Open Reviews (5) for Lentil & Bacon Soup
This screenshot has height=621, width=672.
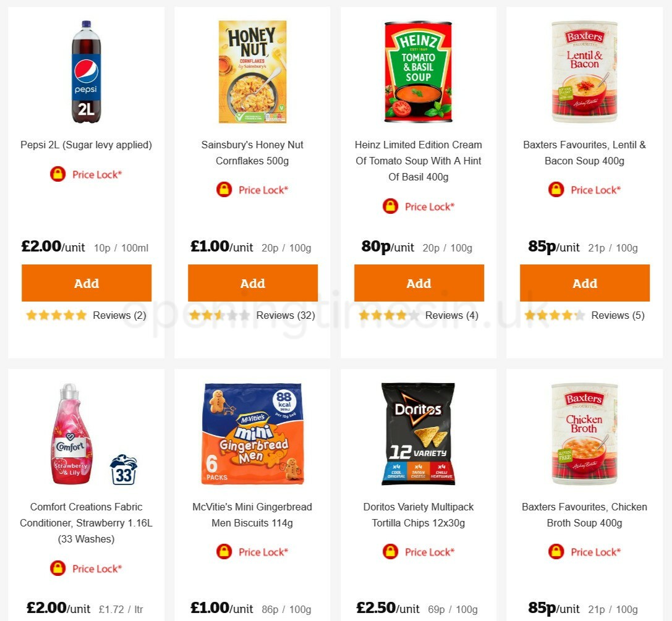pyautogui.click(x=618, y=315)
